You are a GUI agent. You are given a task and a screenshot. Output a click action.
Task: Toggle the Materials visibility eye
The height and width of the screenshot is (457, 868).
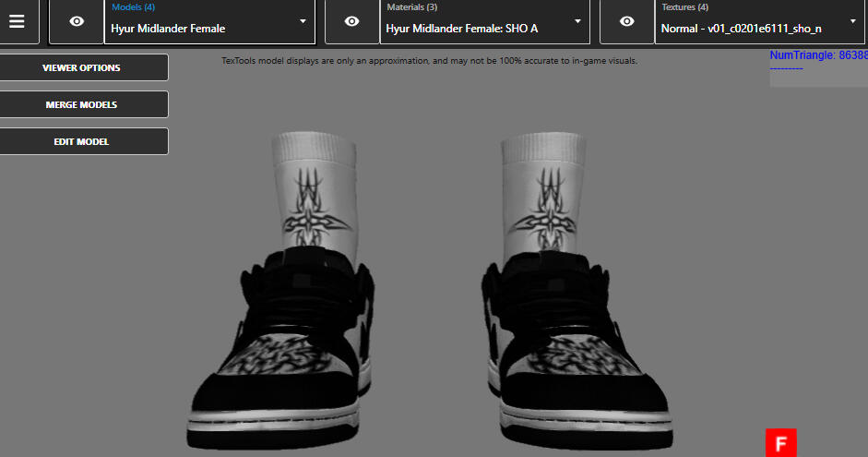pos(351,21)
